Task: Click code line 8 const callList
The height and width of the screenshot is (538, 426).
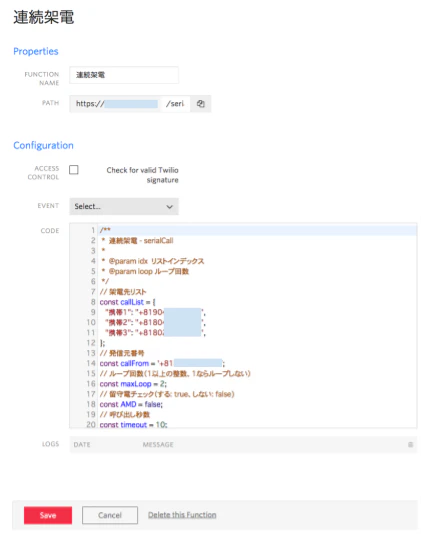Action: tap(127, 302)
